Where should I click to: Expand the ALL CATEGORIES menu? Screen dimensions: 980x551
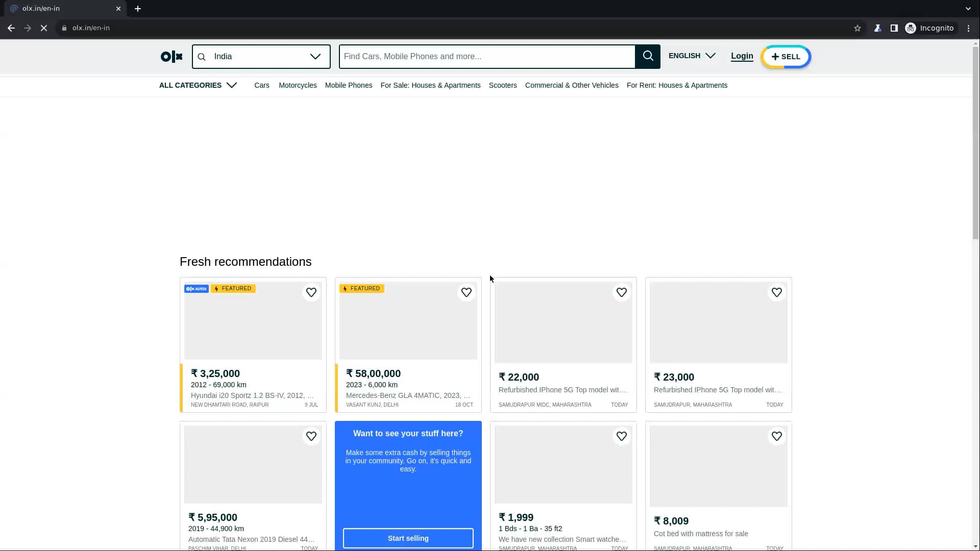click(x=197, y=85)
